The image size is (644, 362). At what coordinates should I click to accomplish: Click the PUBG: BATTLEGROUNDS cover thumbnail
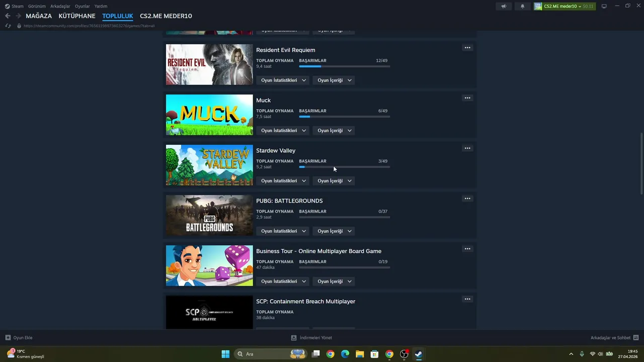pyautogui.click(x=209, y=215)
